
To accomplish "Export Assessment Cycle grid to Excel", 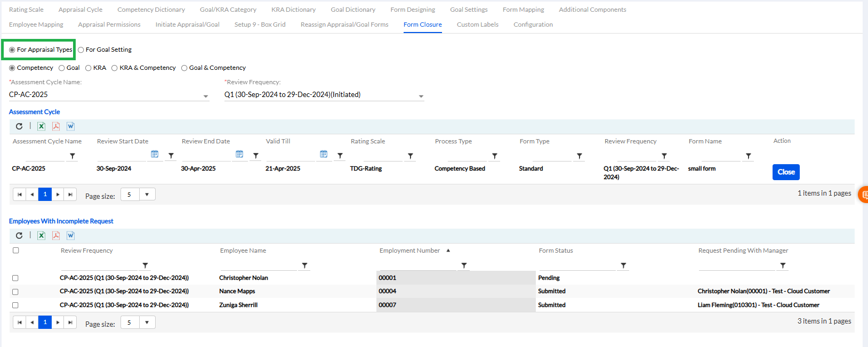I will [x=41, y=126].
